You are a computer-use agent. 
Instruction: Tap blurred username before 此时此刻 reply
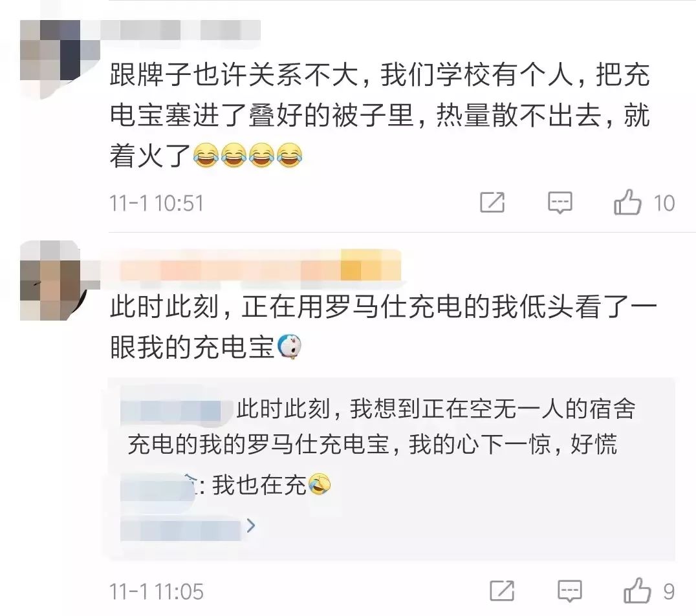point(177,410)
